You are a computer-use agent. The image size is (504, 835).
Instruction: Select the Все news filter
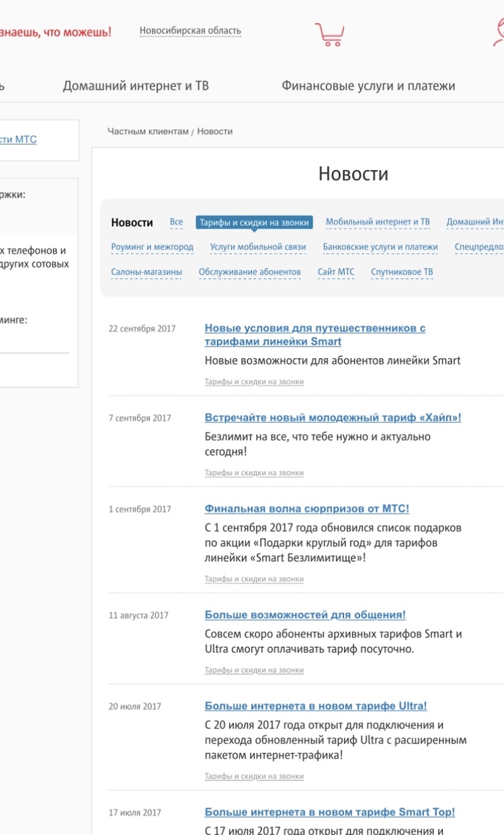coord(176,223)
